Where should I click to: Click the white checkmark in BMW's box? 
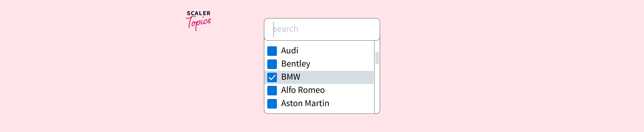272,77
